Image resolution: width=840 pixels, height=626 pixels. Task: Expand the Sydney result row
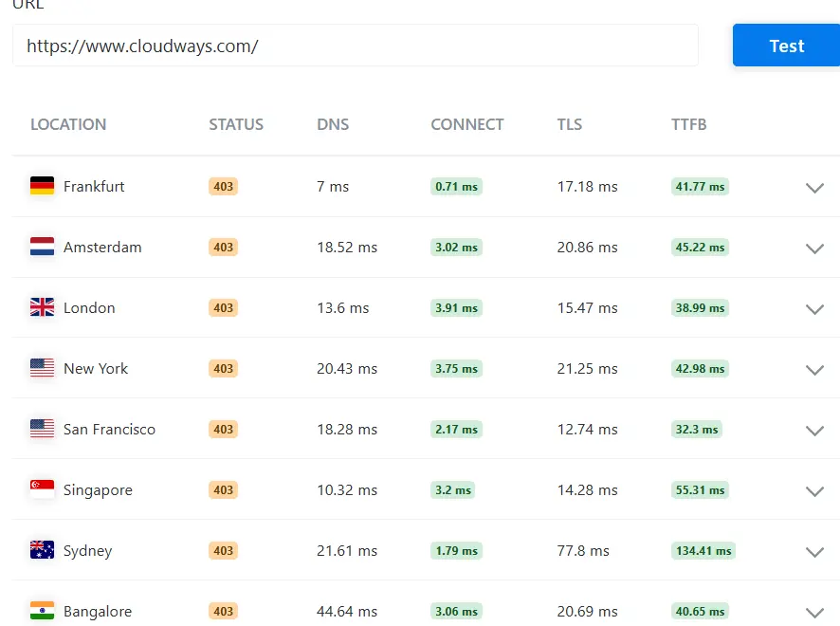814,552
